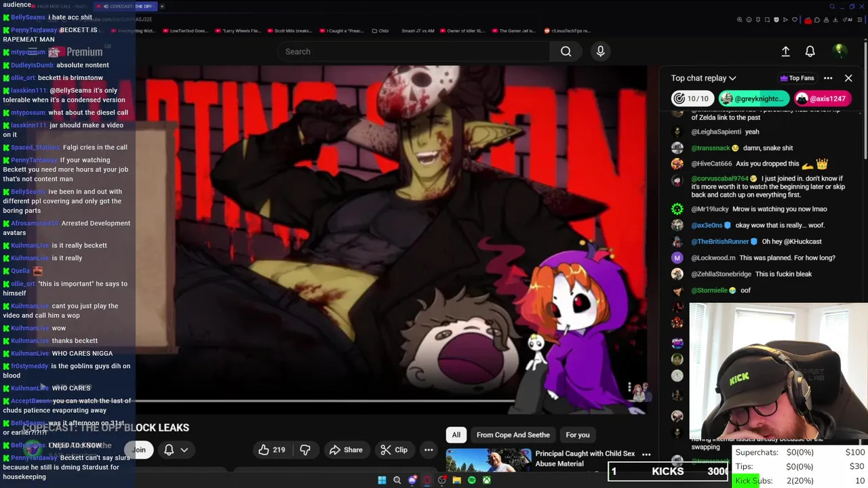Open Principal Caught video thumbnail
Viewport: 868px width, 488px height.
[488, 460]
